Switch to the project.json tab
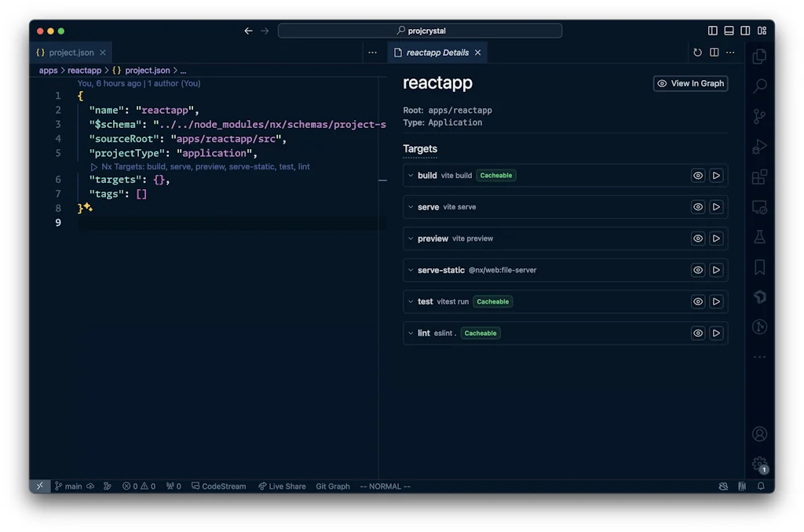 (71, 53)
